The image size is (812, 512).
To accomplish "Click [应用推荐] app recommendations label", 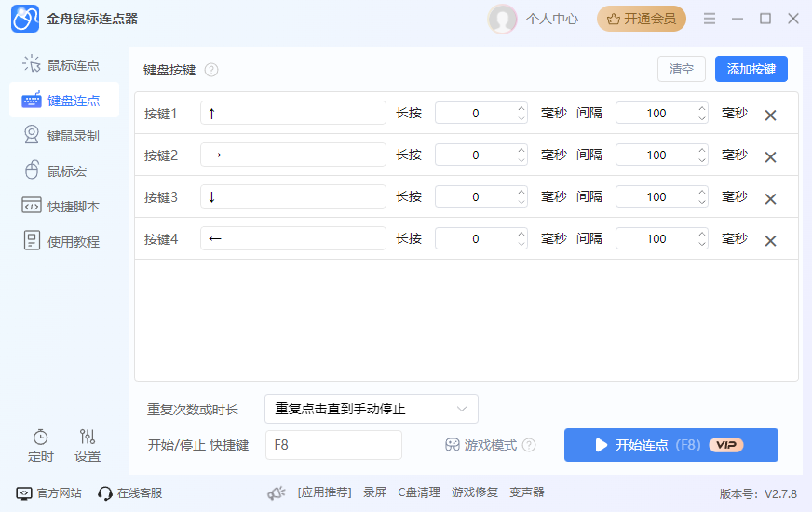I will (x=324, y=492).
